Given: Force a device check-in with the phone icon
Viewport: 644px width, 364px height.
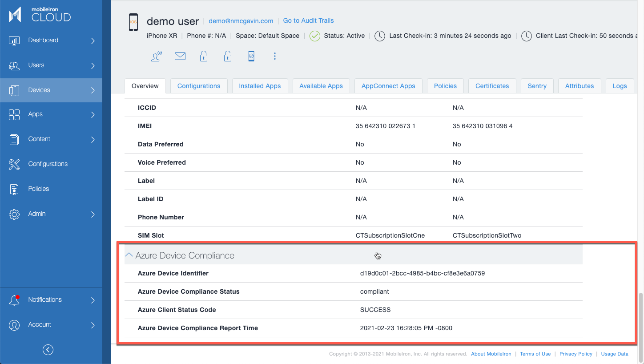Looking at the screenshot, I should click(251, 56).
